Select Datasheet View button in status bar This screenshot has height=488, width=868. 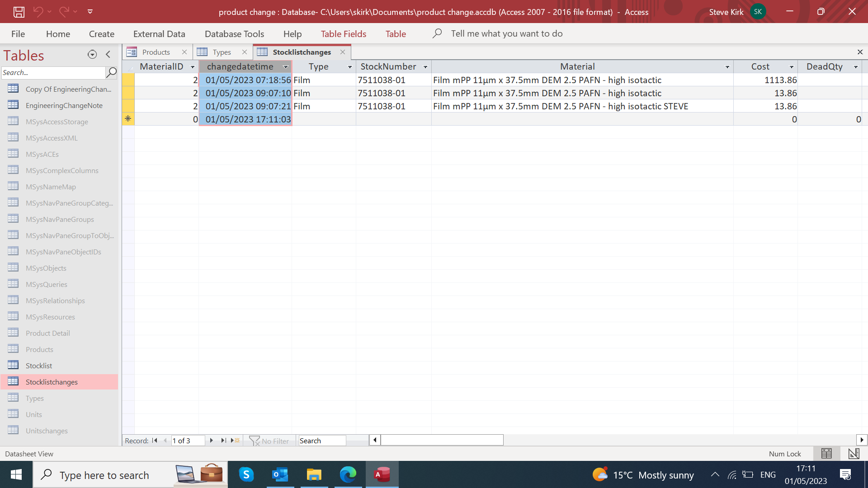(x=826, y=454)
